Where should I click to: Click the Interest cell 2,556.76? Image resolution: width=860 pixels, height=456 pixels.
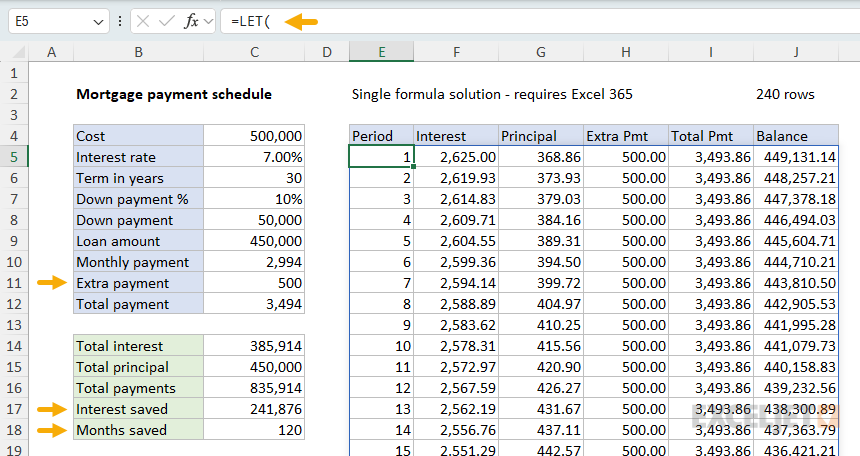point(456,430)
